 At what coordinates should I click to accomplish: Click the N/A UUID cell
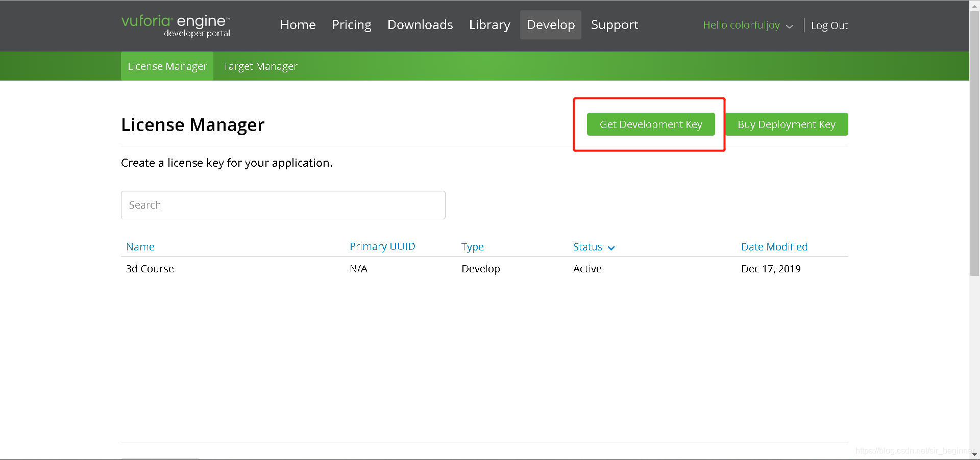pyautogui.click(x=358, y=269)
